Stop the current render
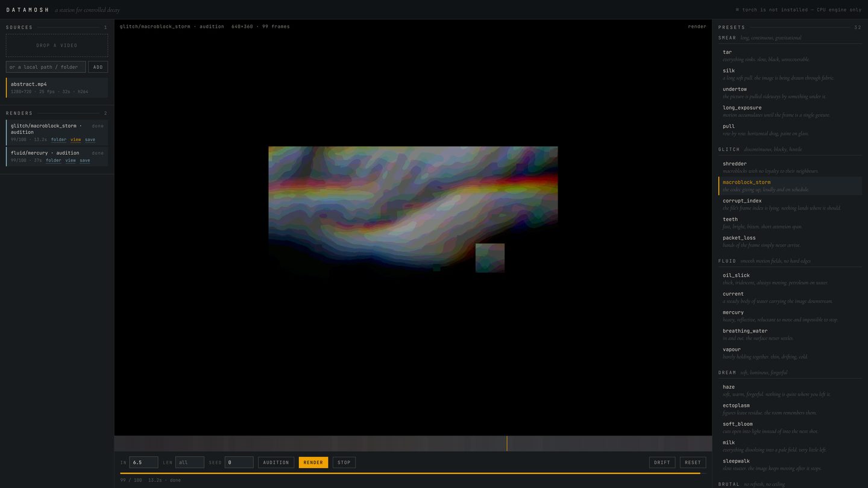868x488 pixels. coord(344,462)
